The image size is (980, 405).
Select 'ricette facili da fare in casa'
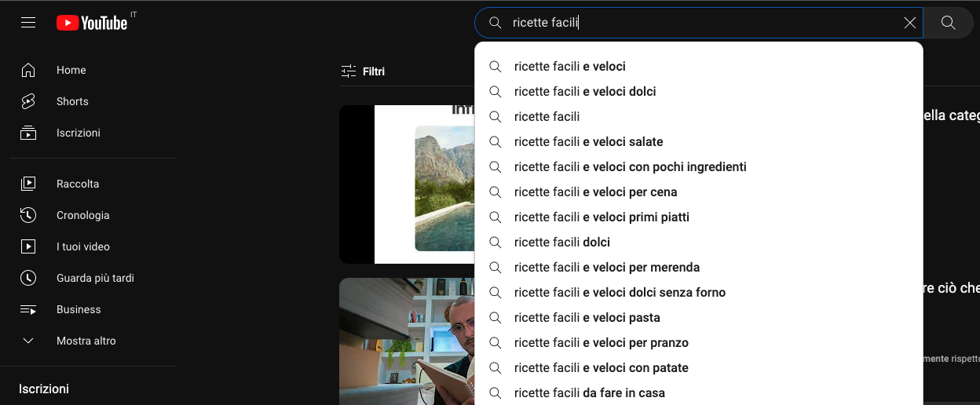click(x=699, y=393)
